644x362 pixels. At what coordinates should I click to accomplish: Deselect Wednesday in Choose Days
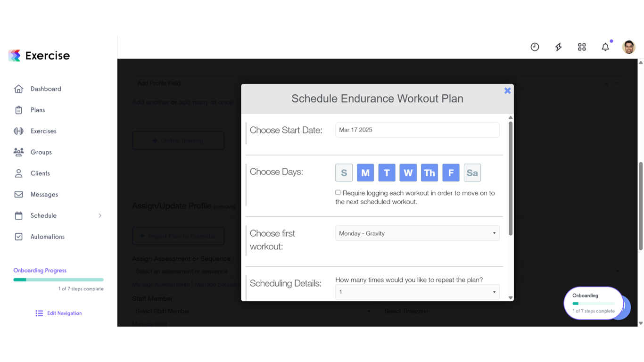[x=408, y=173]
